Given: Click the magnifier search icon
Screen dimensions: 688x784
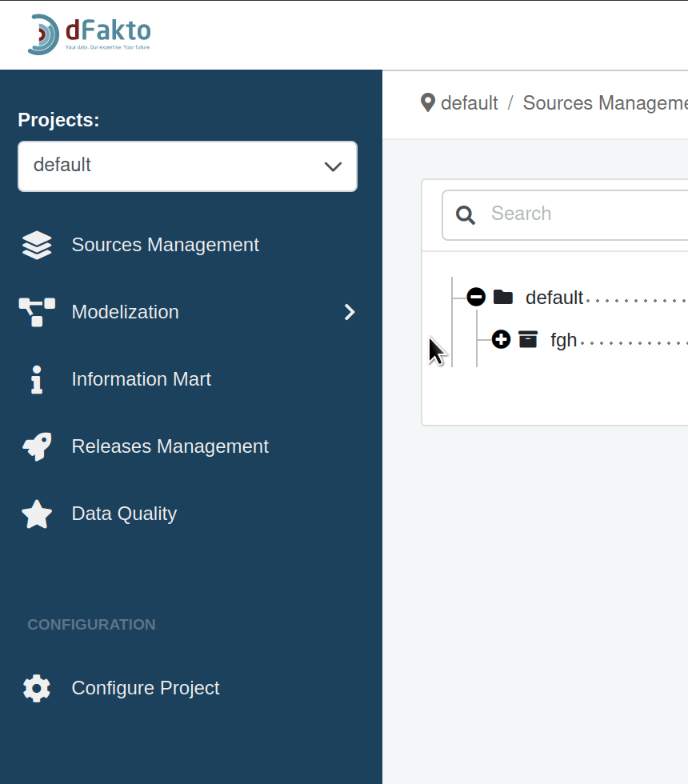Looking at the screenshot, I should tap(465, 215).
